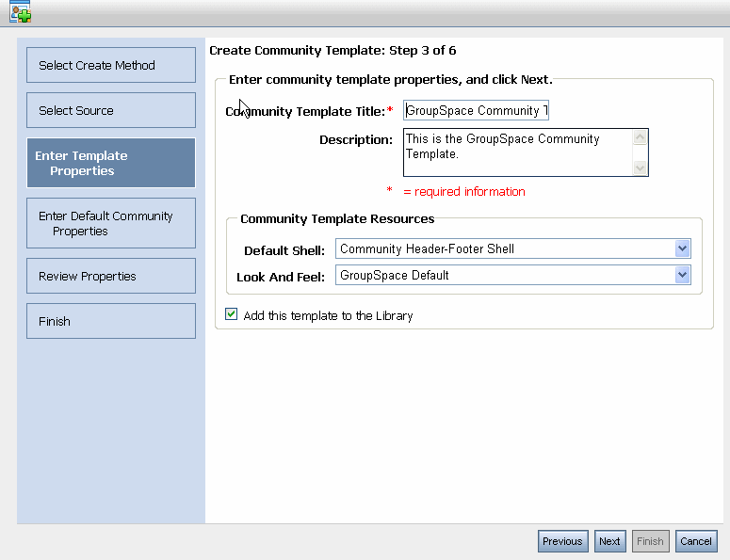Image resolution: width=730 pixels, height=560 pixels.
Task: Click the 'Description:' label
Action: coord(356,139)
